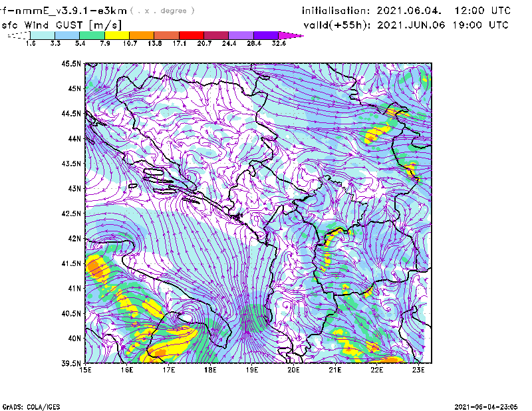Click the latitude label '45.5N'
532x411 pixels.
click(x=71, y=63)
